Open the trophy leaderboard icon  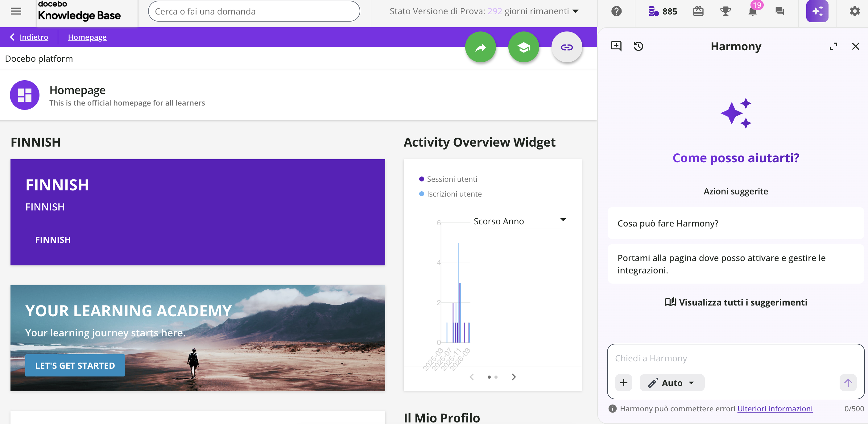click(725, 11)
